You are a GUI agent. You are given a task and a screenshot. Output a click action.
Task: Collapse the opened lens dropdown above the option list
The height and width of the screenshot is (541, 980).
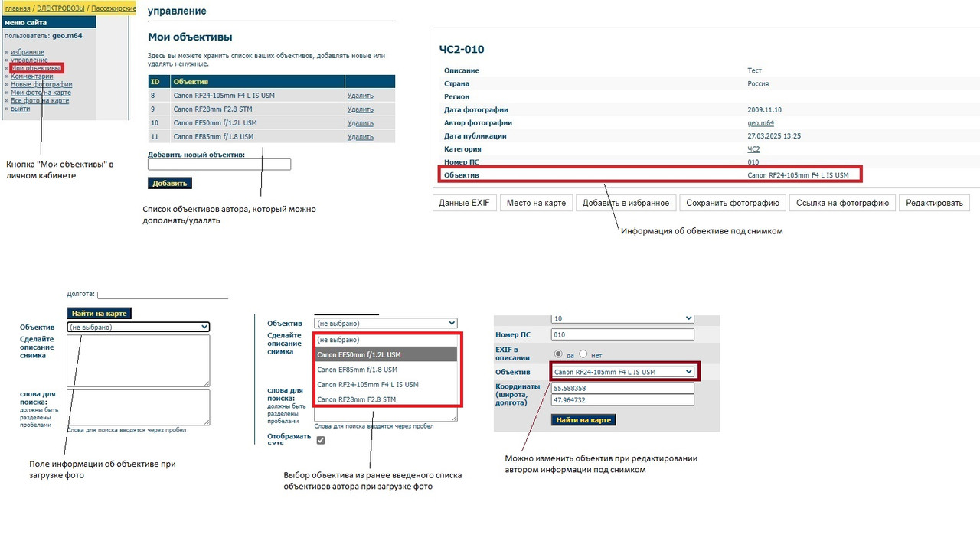(x=386, y=324)
